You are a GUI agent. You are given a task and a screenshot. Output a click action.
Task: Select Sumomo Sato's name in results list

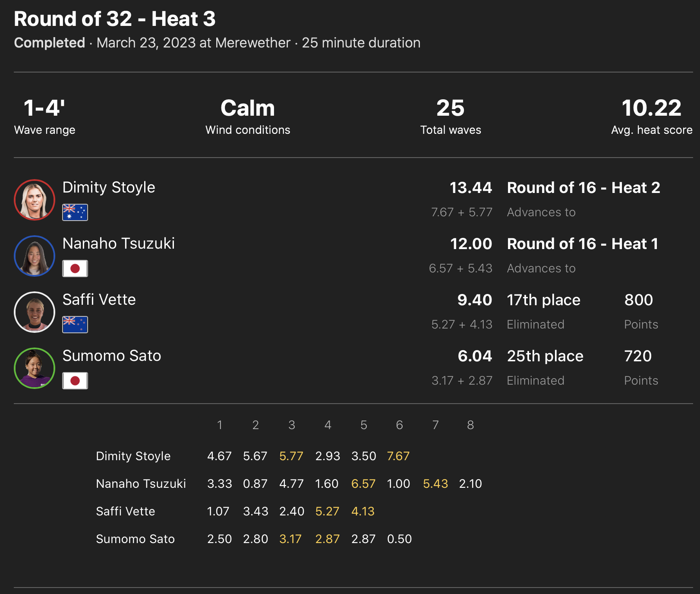click(x=112, y=356)
